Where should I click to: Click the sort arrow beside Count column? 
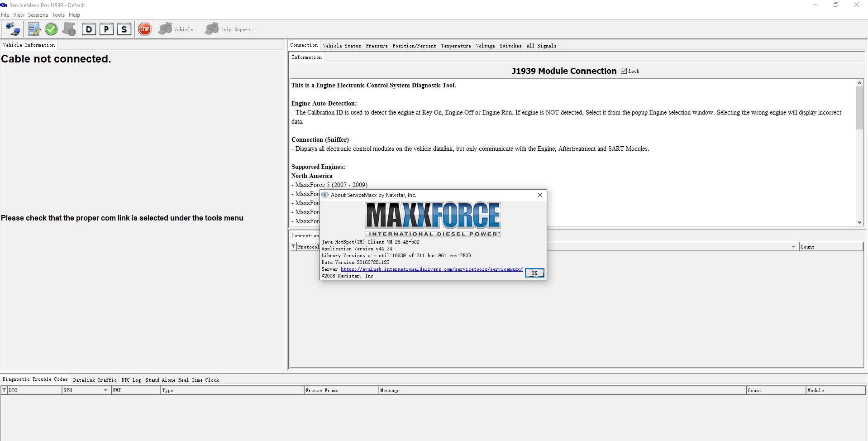[793, 247]
